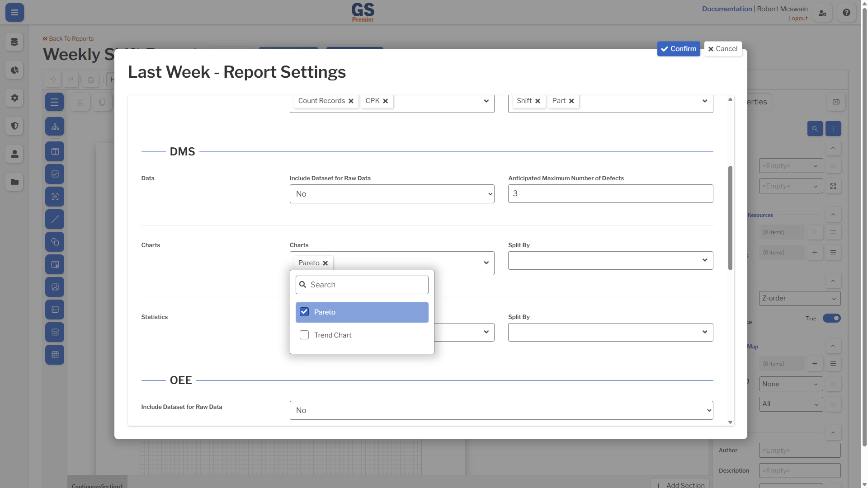Click the scroll down arrow in dialog
The width and height of the screenshot is (868, 488).
pyautogui.click(x=730, y=422)
